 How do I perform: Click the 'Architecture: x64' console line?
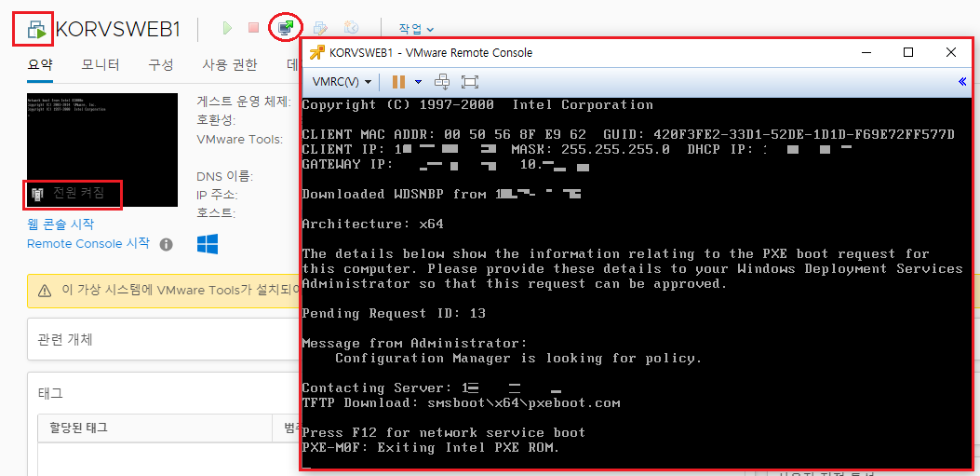tap(372, 224)
